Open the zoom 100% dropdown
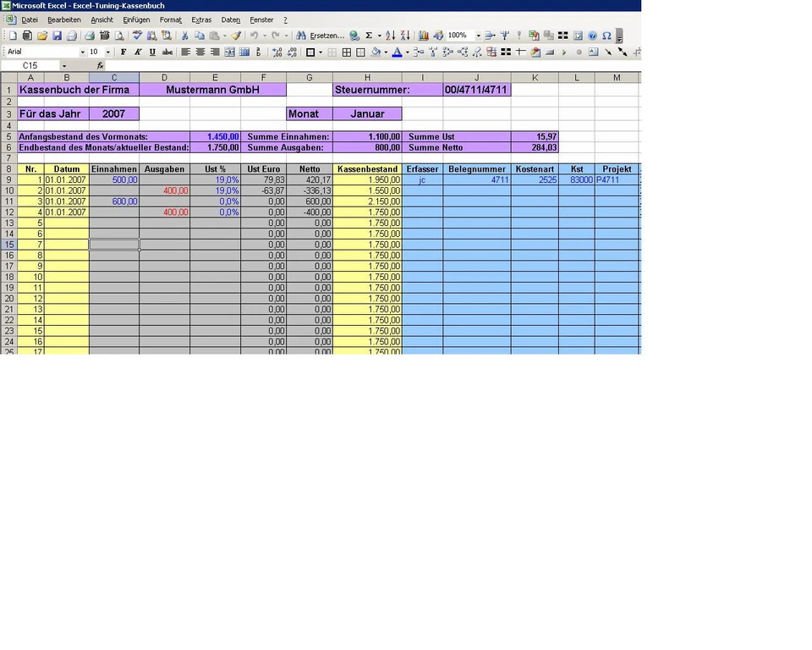Viewport: 812px width, 650px height. pos(478,36)
